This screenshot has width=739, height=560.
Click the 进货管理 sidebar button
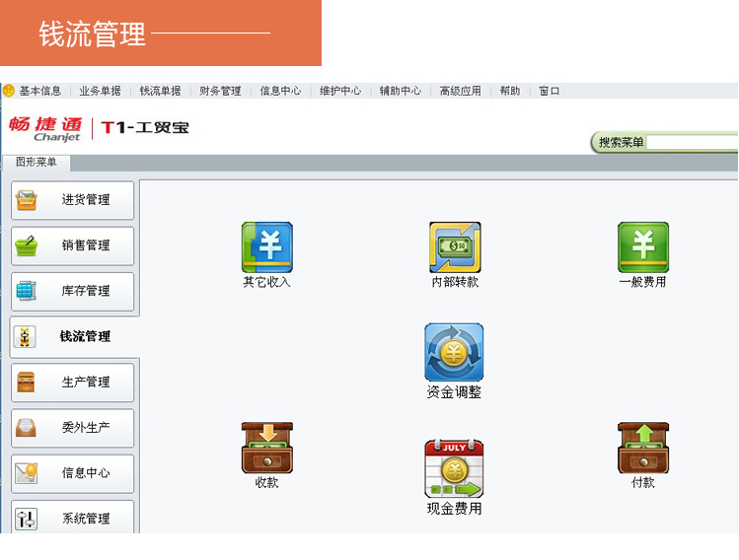73,200
